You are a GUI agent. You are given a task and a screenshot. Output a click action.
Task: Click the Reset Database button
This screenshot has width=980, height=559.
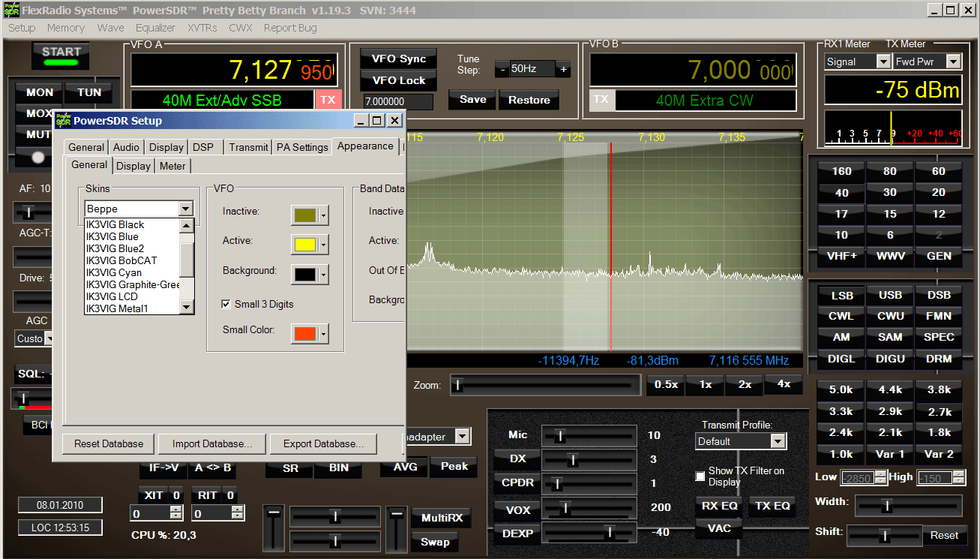(109, 443)
